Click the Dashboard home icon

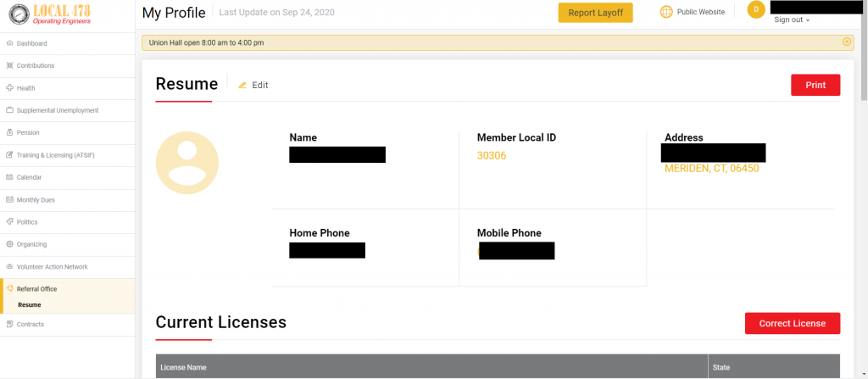pos(9,43)
